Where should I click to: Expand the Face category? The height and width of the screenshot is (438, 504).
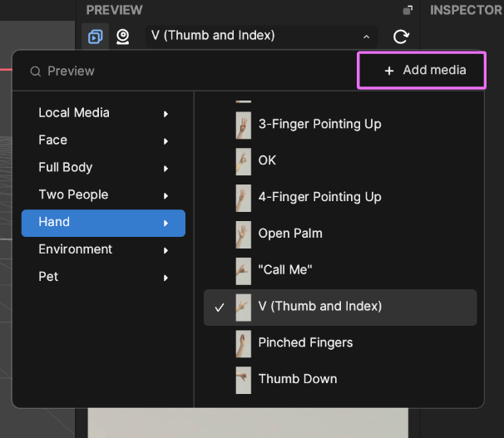pyautogui.click(x=103, y=140)
